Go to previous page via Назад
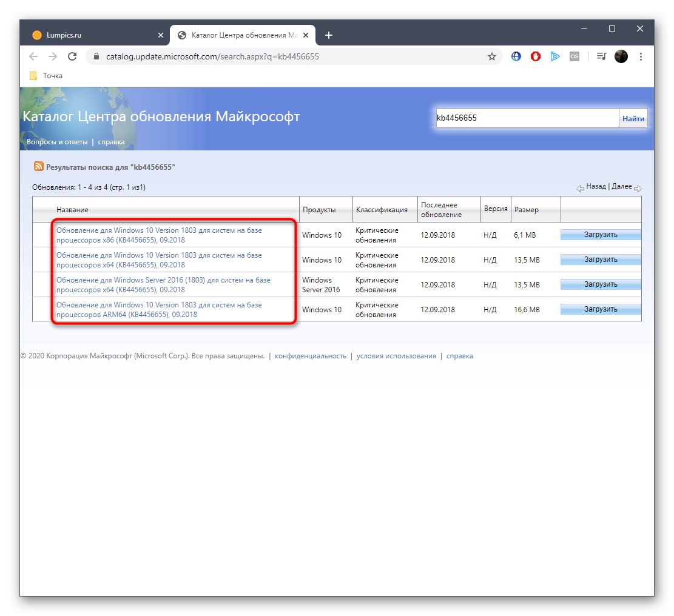This screenshot has height=616, width=674. [x=596, y=186]
